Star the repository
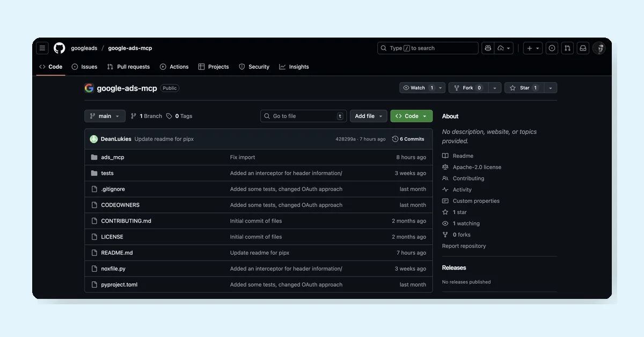This screenshot has height=337, width=644. (x=524, y=88)
